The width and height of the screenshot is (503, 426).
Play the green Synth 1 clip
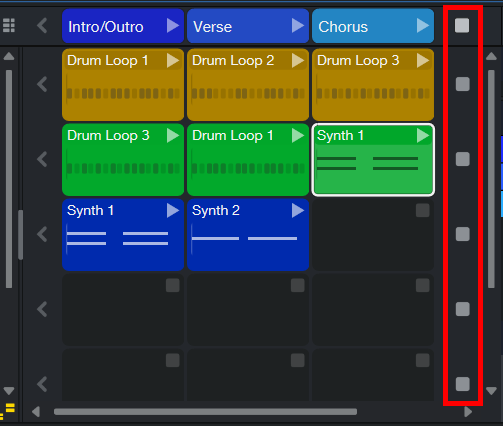pos(423,136)
